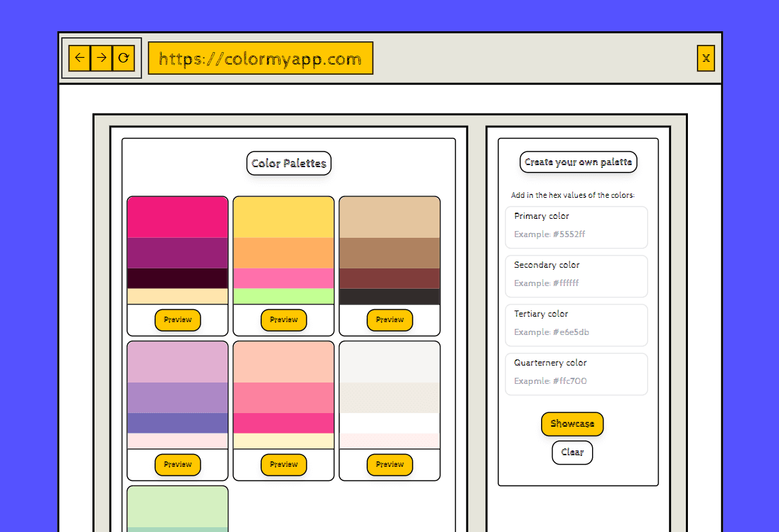This screenshot has height=532, width=779.
Task: Preview the white and cream palette
Action: pyautogui.click(x=389, y=465)
